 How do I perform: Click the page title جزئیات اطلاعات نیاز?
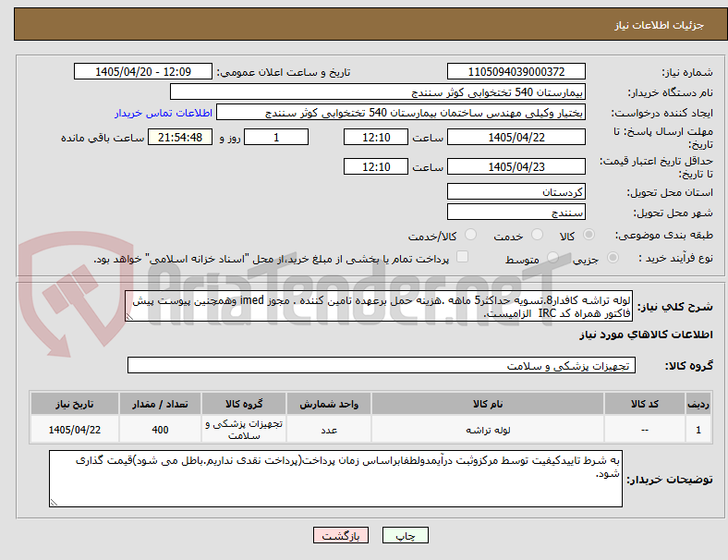[660, 25]
